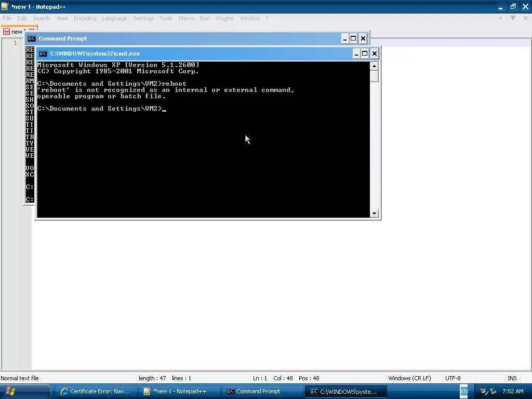Click the cmd.exe scrollbar thumb
Screen dimensions: 532x399
click(x=374, y=76)
